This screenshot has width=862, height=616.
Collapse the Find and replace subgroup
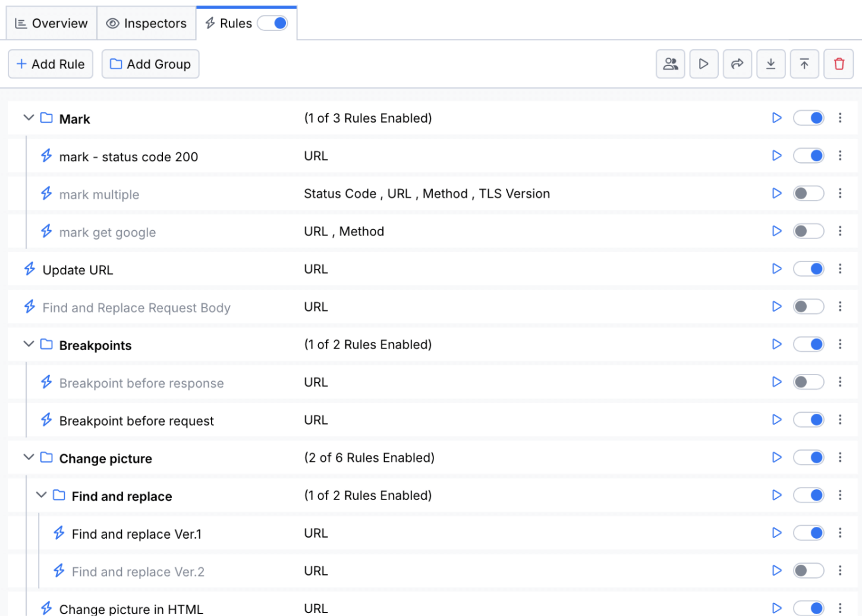pos(41,495)
